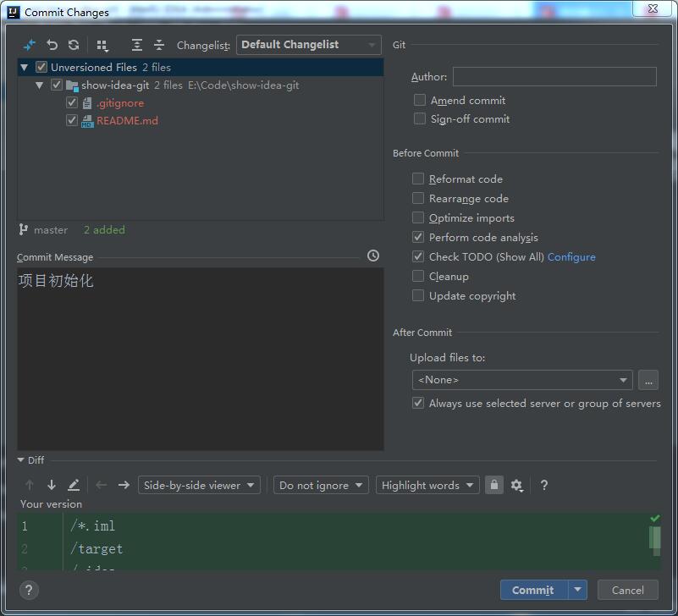
Task: Click the Rollback (revert) arrow icon
Action: pyautogui.click(x=52, y=45)
